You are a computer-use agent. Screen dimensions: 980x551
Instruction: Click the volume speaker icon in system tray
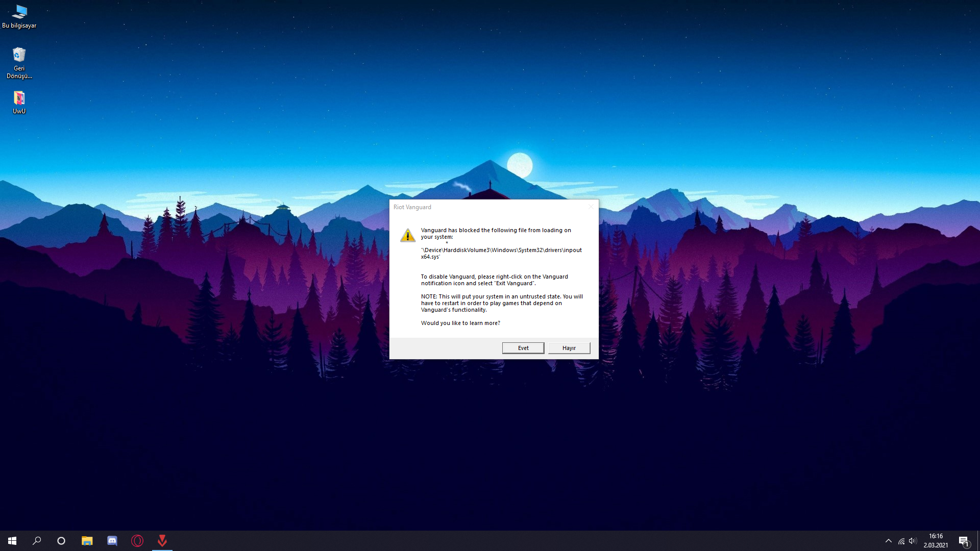[913, 541]
